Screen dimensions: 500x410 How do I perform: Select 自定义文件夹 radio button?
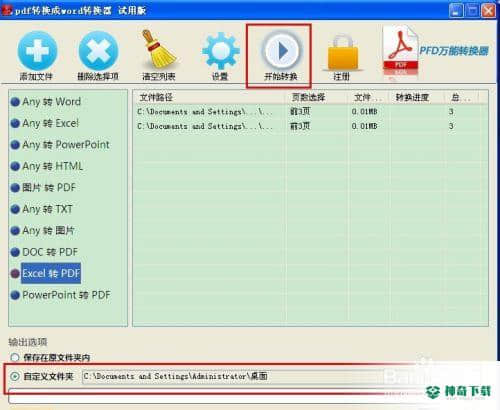tap(14, 377)
